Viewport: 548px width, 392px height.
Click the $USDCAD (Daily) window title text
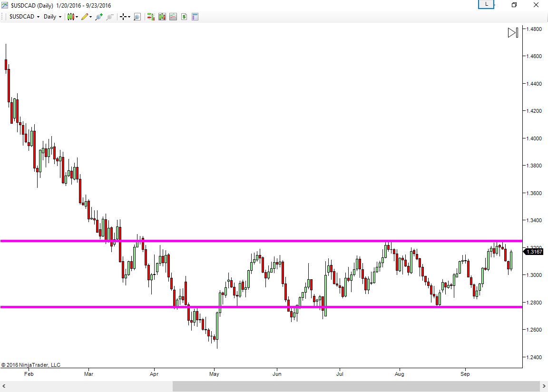[32, 6]
